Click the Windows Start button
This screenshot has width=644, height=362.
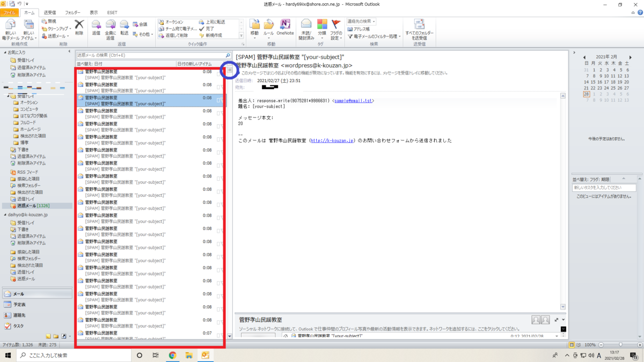[x=8, y=355]
